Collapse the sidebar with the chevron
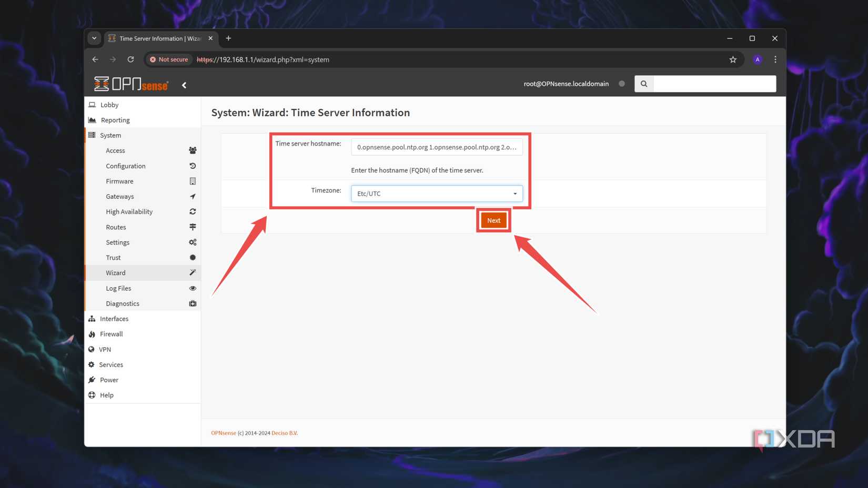The width and height of the screenshot is (868, 488). [184, 84]
